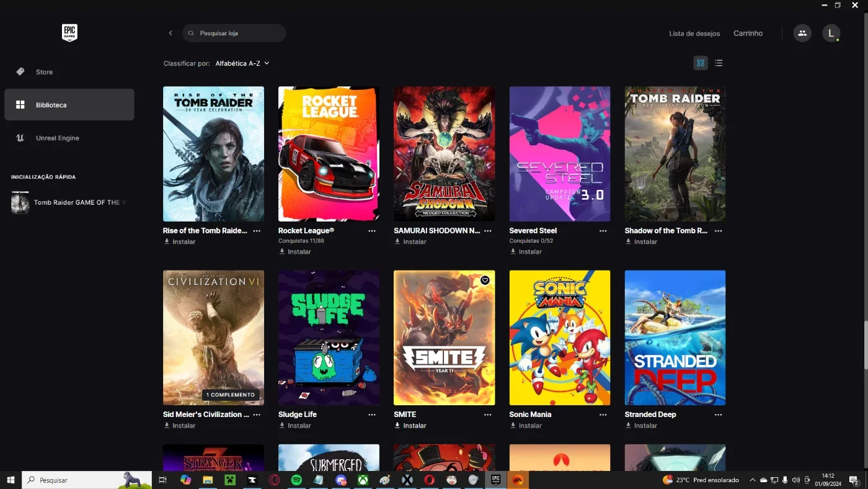The height and width of the screenshot is (489, 868).
Task: Open Carrinho
Action: point(748,34)
